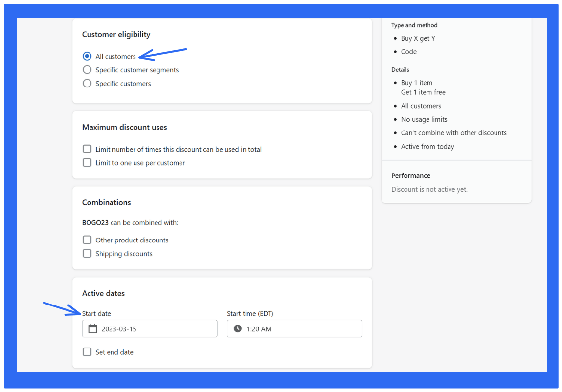The width and height of the screenshot is (562, 392).
Task: Check Limit to one use per customer
Action: 87,163
